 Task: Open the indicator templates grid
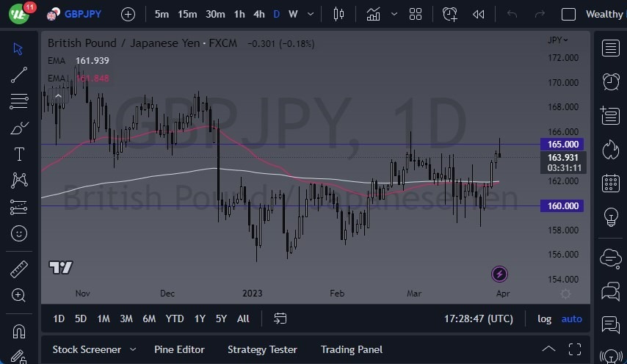(416, 15)
